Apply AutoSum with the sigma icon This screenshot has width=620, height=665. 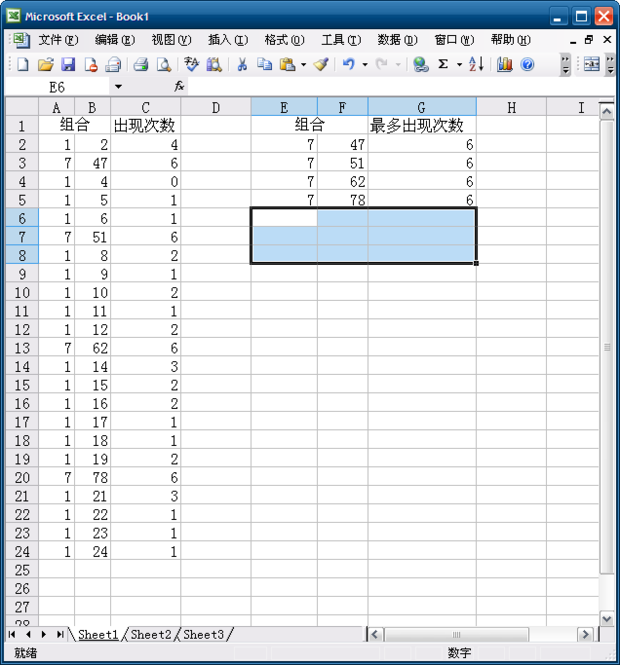click(443, 64)
